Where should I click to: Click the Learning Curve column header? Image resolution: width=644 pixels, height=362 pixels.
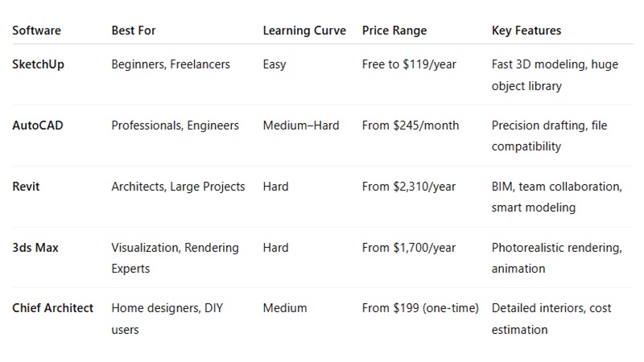point(304,31)
